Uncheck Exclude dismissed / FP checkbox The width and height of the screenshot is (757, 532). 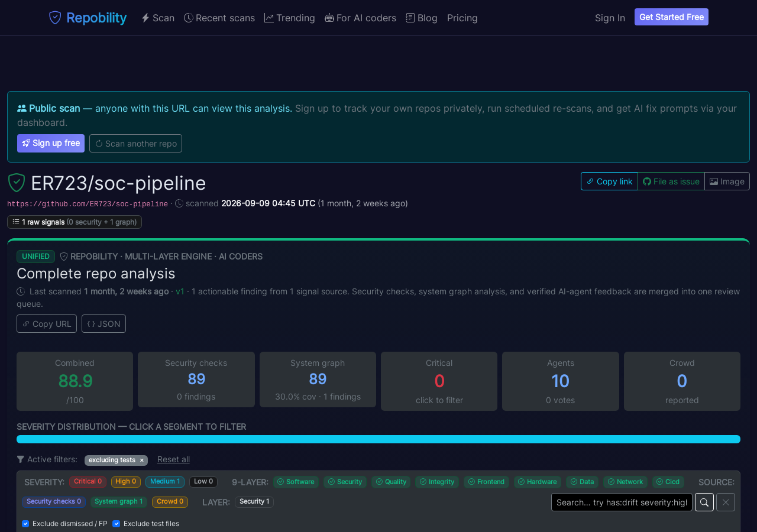point(25,524)
